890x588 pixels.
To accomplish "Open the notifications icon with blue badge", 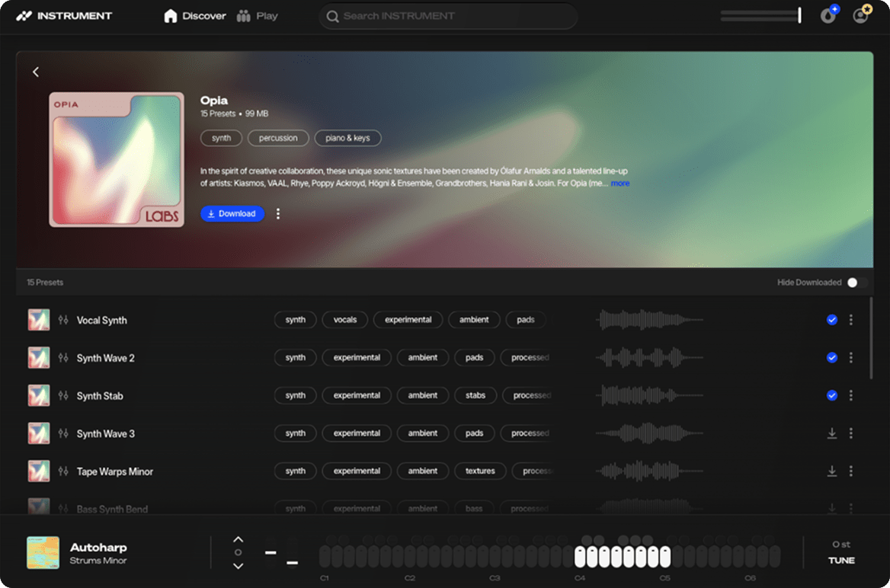I will click(x=828, y=15).
